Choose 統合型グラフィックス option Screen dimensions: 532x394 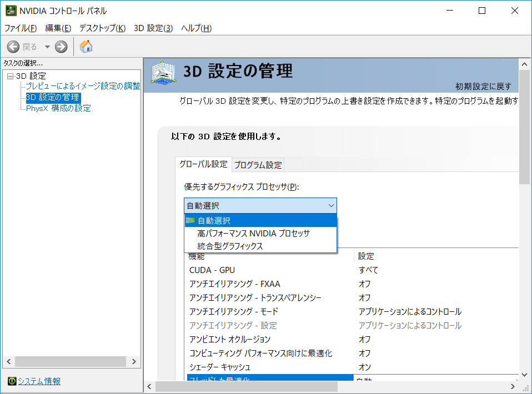coord(260,246)
